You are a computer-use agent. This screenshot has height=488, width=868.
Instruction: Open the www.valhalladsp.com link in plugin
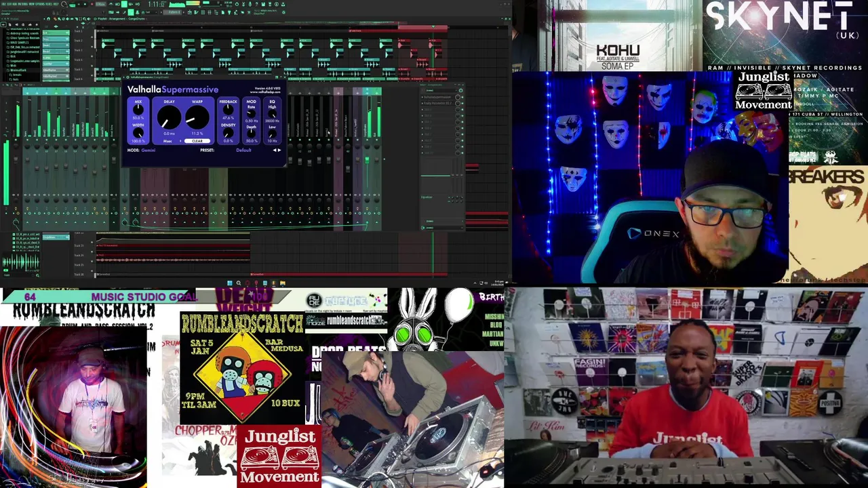tap(265, 92)
